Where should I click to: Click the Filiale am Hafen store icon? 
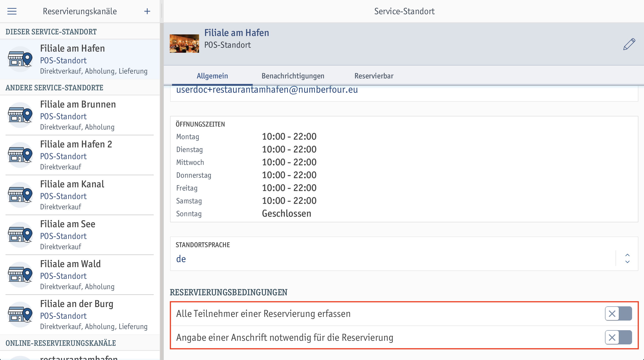(20, 59)
